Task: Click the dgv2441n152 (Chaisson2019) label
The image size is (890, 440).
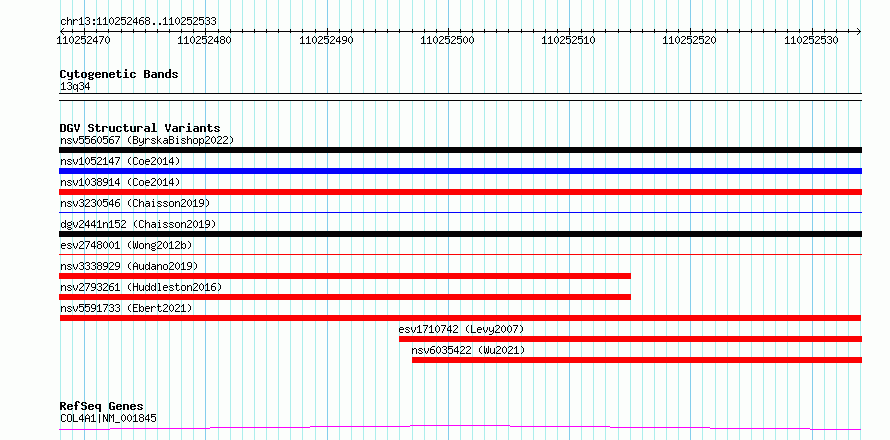Action: click(138, 224)
